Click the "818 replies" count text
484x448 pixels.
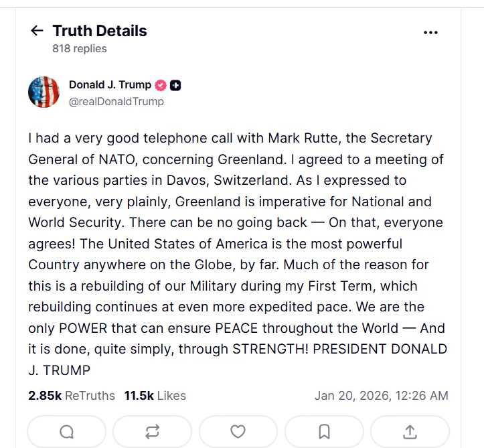coord(80,48)
